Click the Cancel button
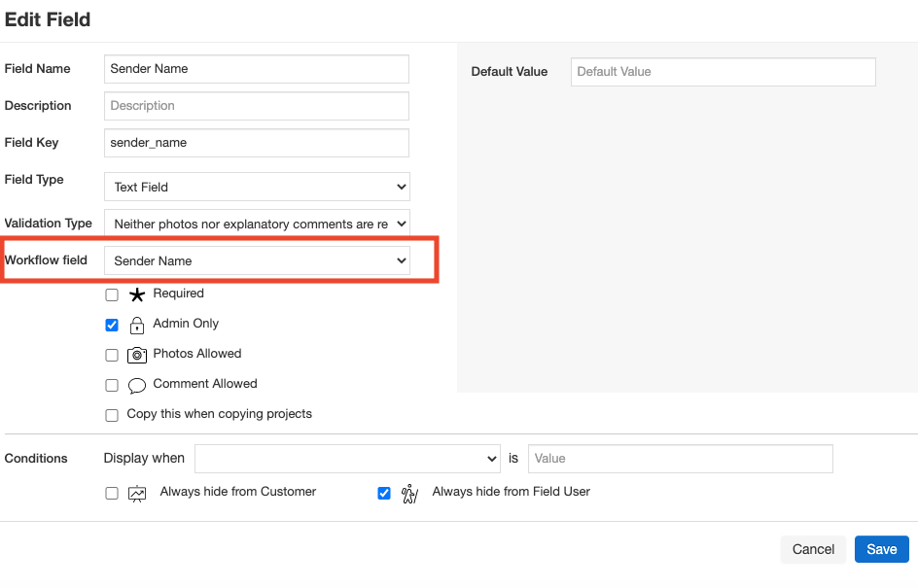The height and width of the screenshot is (588, 918). pos(813,548)
